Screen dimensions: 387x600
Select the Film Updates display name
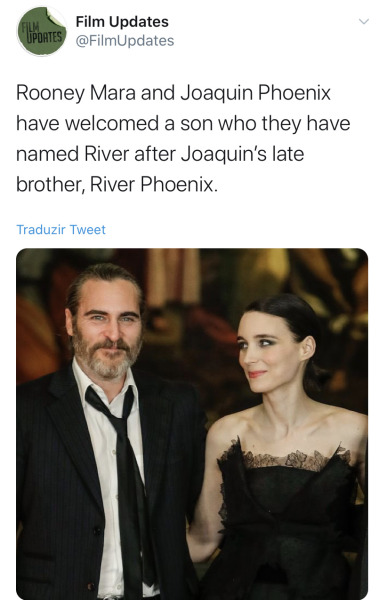click(122, 22)
